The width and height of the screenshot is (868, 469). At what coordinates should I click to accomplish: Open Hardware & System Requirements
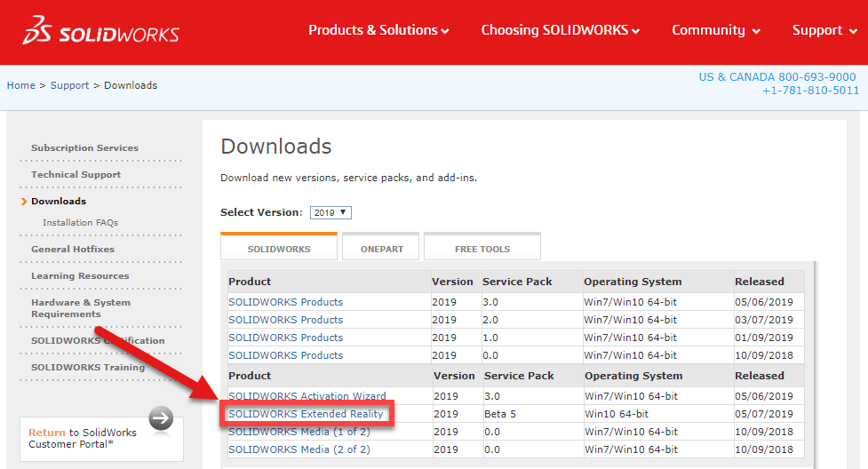81,308
